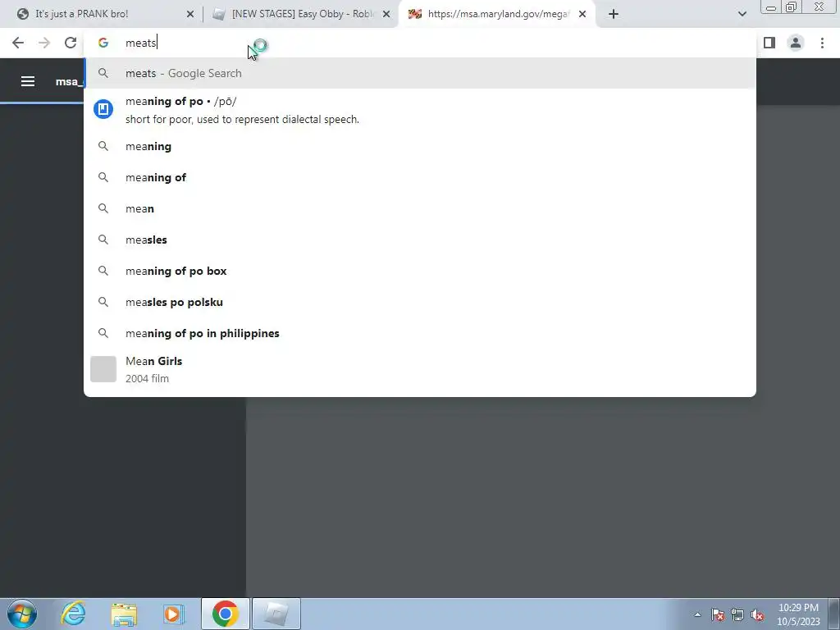Click the blue dictionary icon beside "meaning of po"
The height and width of the screenshot is (630, 840).
tap(103, 109)
